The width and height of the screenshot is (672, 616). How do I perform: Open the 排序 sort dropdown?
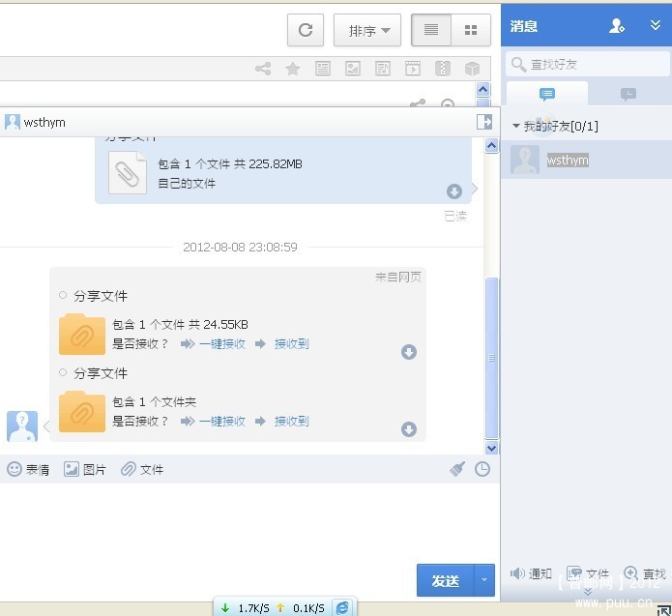tap(367, 30)
